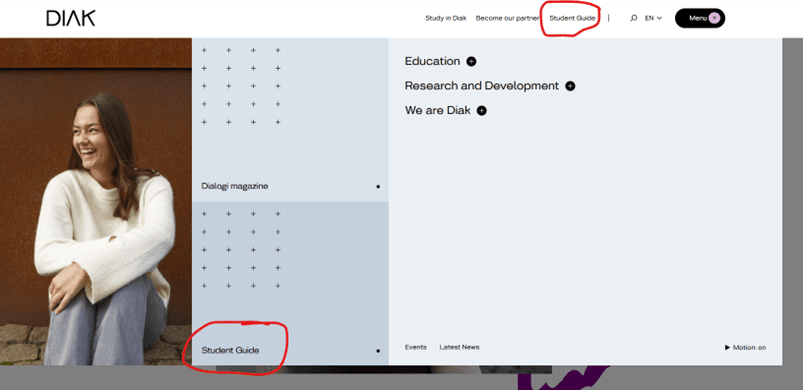Open the DIAK logo home link

pyautogui.click(x=71, y=18)
